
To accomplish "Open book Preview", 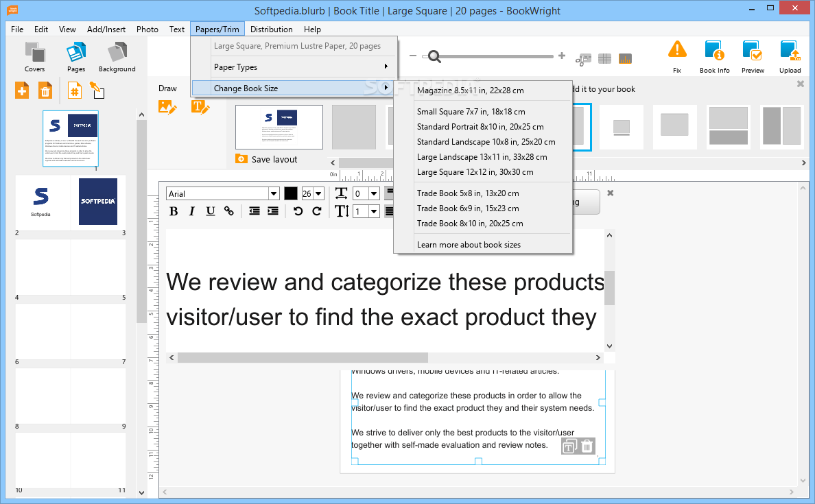I will tap(753, 57).
